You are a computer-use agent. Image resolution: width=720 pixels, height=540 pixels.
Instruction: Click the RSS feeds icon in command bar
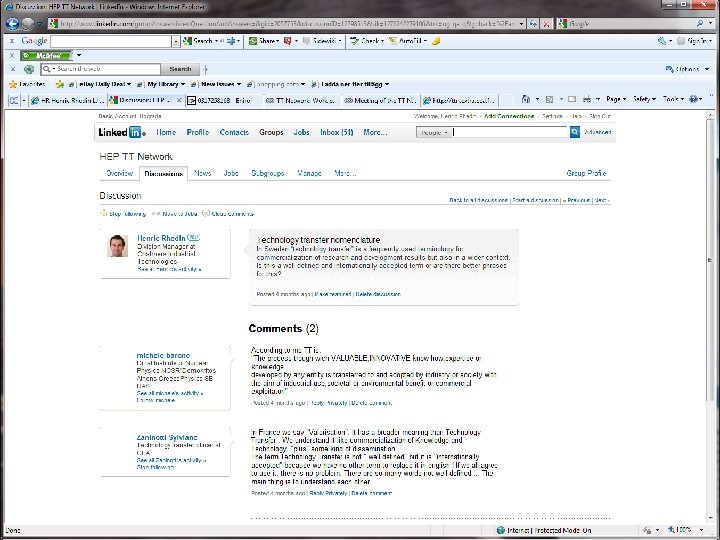coord(549,99)
